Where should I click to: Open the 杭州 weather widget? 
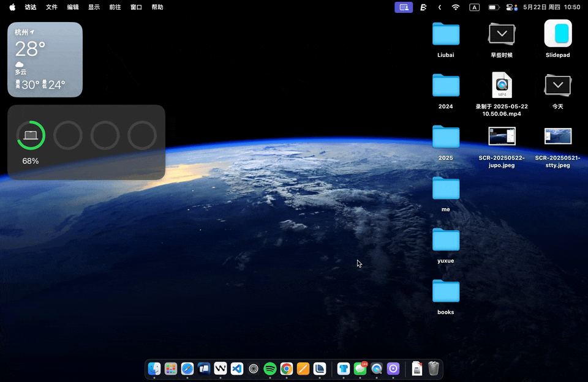tap(45, 59)
